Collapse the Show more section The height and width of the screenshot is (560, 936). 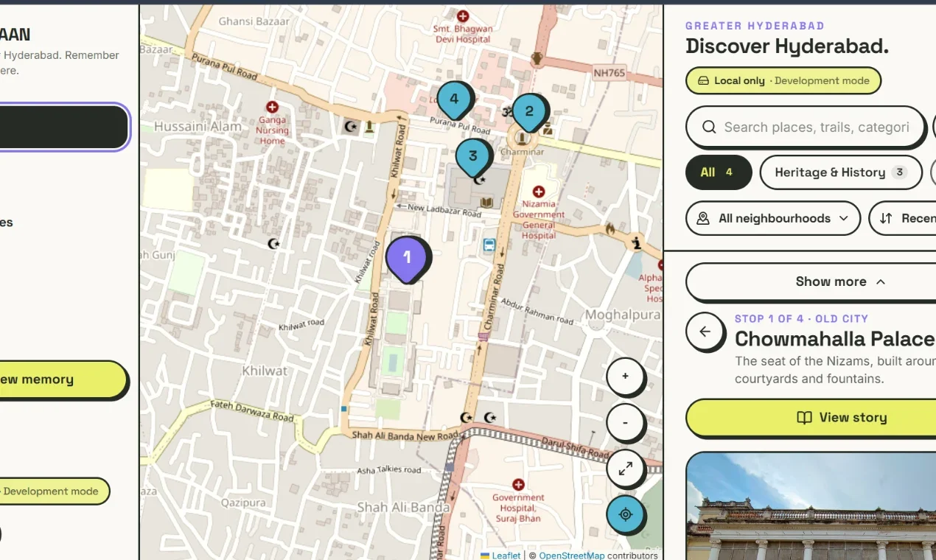point(811,281)
